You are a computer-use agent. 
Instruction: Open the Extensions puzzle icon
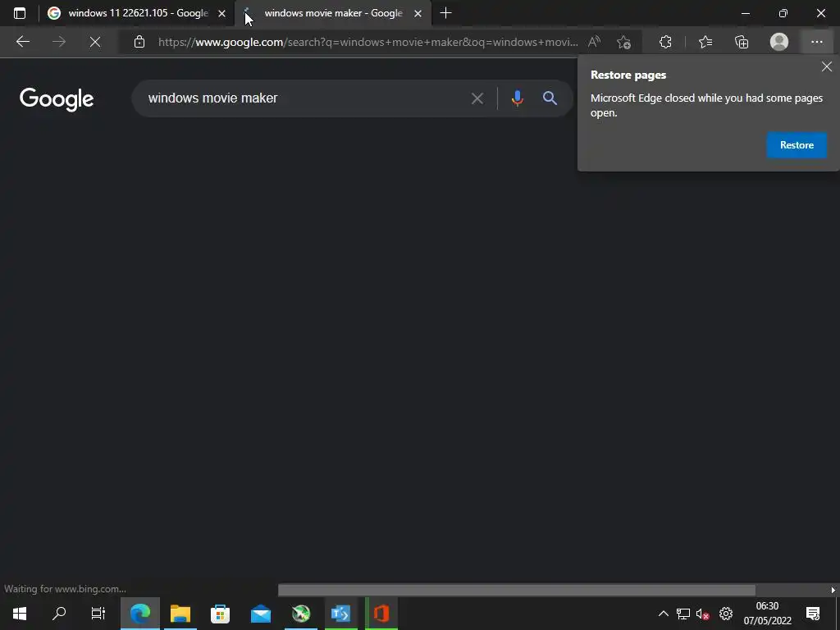pyautogui.click(x=665, y=42)
